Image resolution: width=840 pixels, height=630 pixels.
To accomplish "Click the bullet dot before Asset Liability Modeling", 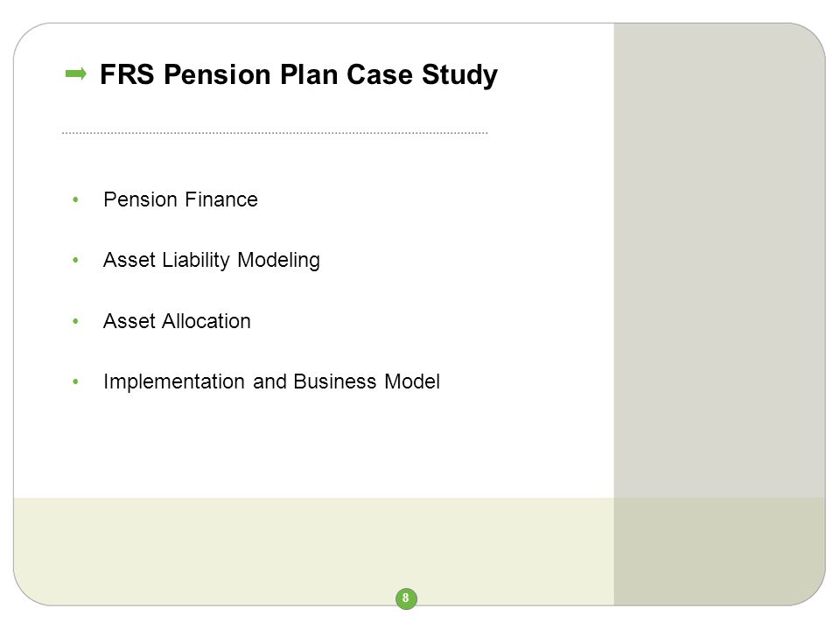I will [x=75, y=261].
